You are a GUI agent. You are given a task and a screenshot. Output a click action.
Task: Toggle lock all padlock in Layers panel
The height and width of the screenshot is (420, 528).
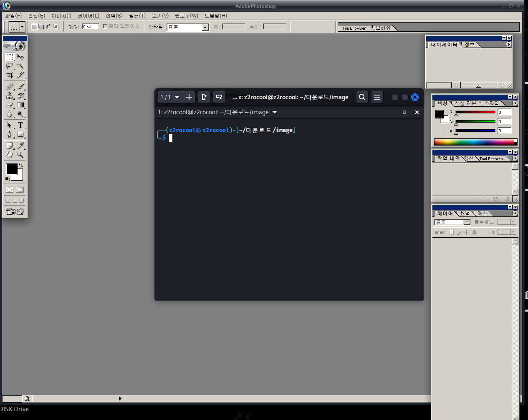tap(474, 232)
